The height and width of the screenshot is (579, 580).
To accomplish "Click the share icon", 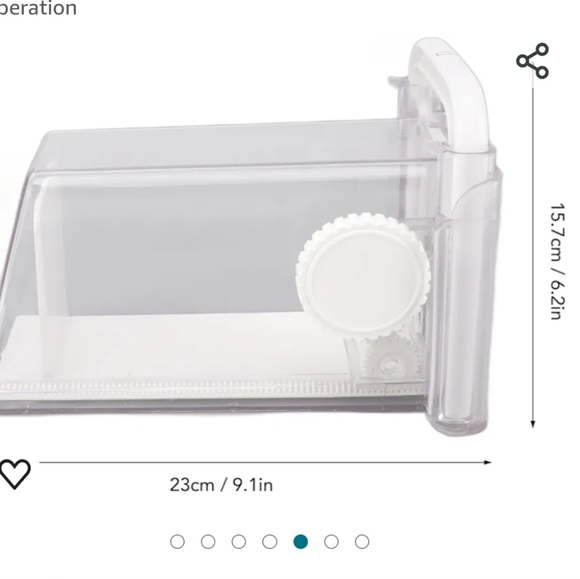I will [533, 61].
